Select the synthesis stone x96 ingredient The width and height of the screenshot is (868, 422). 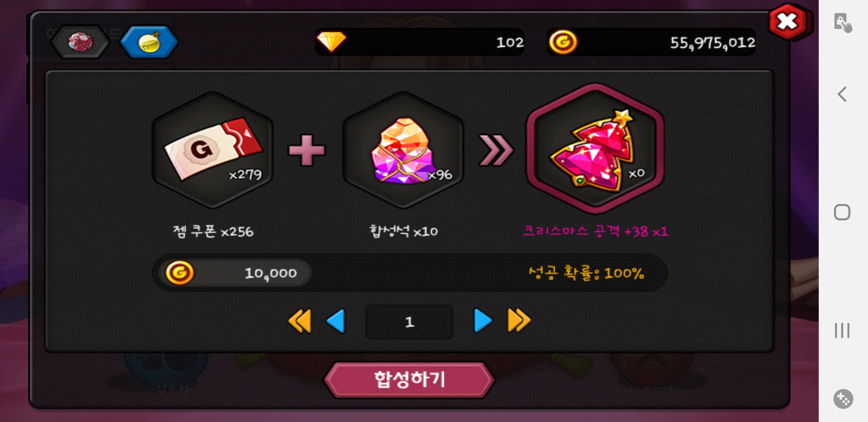pyautogui.click(x=403, y=150)
